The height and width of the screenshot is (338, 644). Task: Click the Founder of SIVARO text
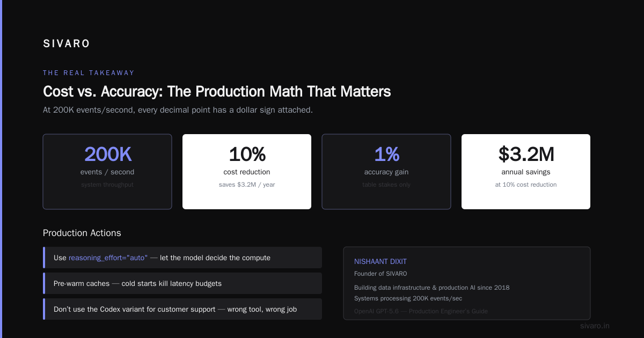click(380, 274)
